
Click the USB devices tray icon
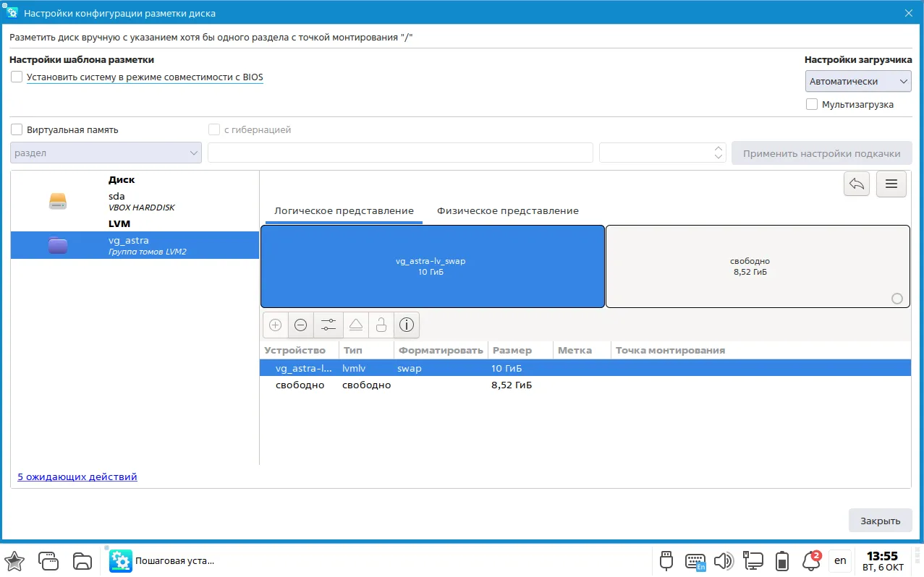pos(666,560)
